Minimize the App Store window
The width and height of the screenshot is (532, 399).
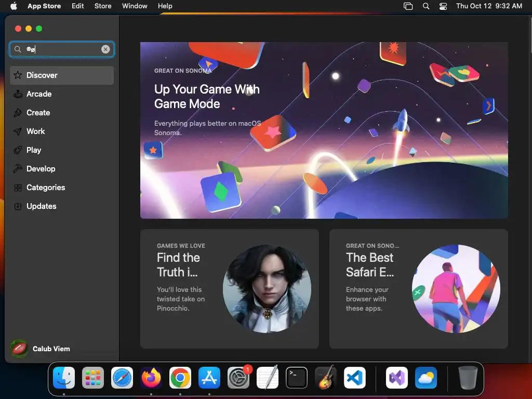29,29
